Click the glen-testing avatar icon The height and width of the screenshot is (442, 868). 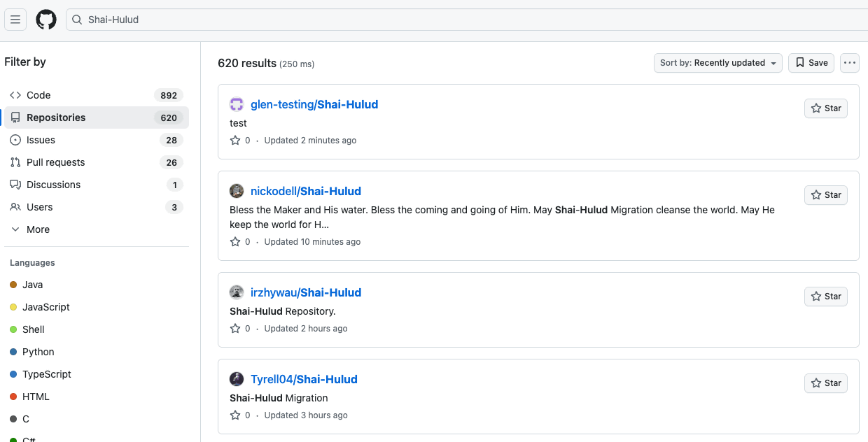tap(237, 105)
